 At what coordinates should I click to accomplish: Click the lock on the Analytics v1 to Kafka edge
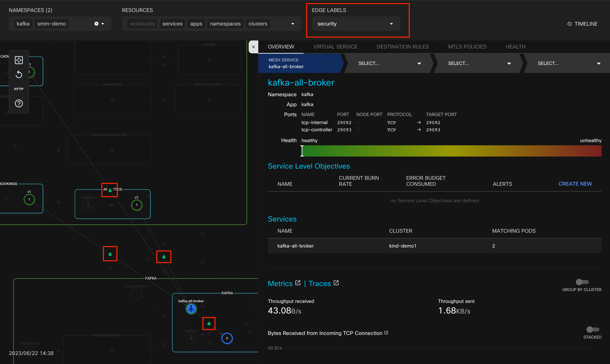pyautogui.click(x=164, y=257)
